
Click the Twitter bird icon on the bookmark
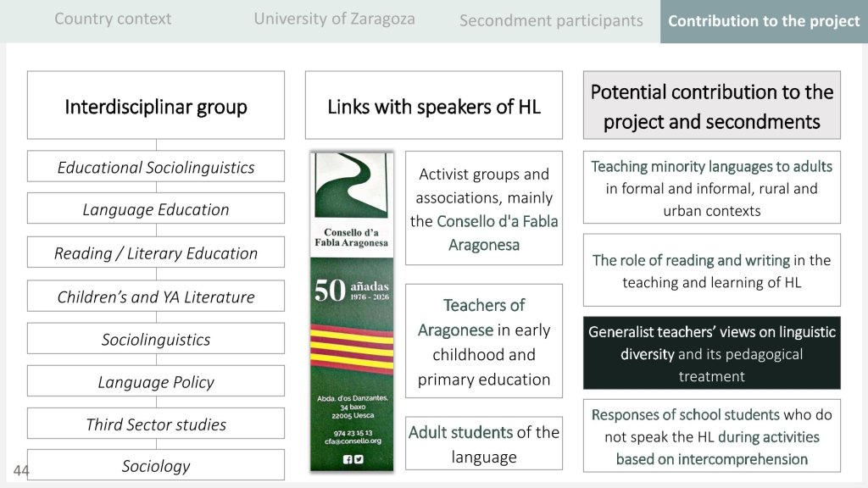358,459
